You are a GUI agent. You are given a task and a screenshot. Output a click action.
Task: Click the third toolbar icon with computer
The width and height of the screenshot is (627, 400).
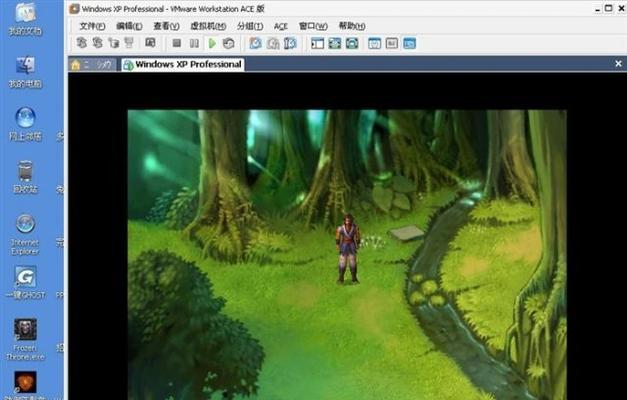(x=114, y=43)
